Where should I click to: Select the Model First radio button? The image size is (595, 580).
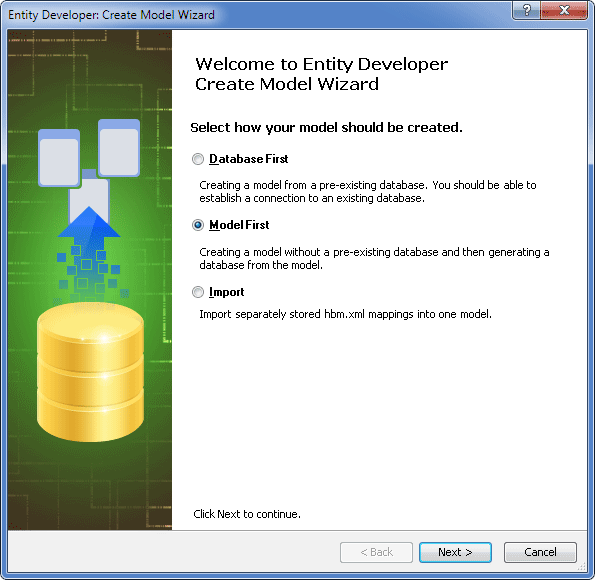(x=198, y=225)
